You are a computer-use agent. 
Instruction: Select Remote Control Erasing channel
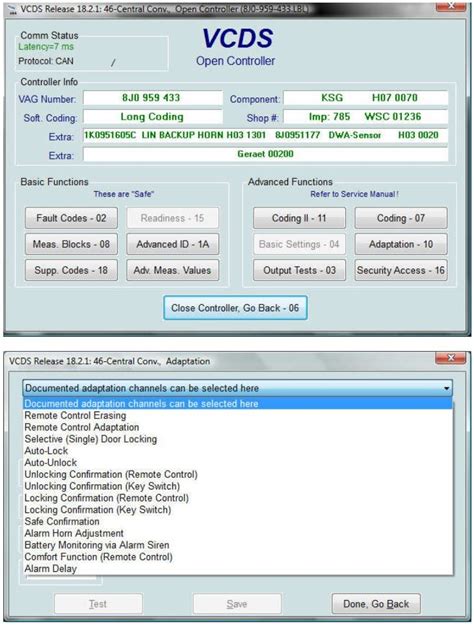click(238, 415)
